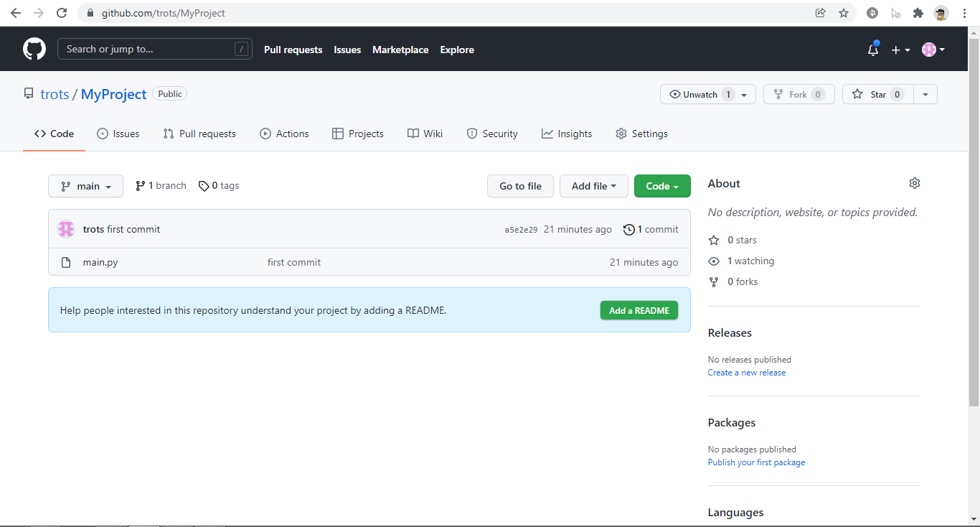Open the 1 branch link

pos(161,186)
